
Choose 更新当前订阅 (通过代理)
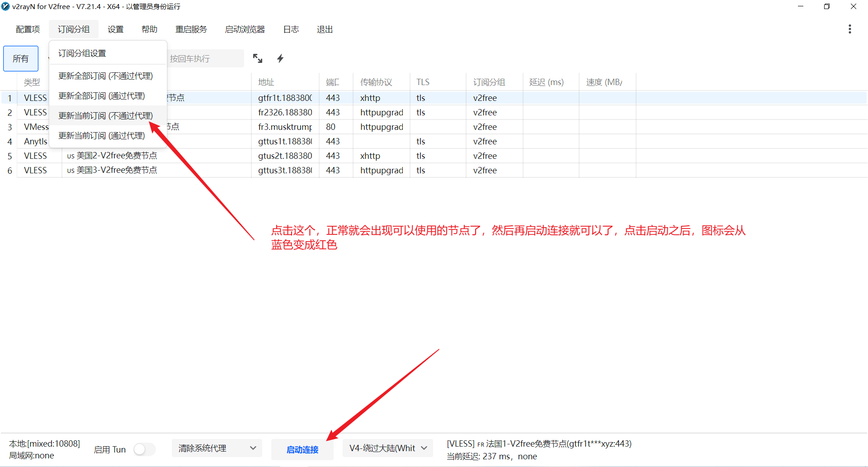click(108, 136)
